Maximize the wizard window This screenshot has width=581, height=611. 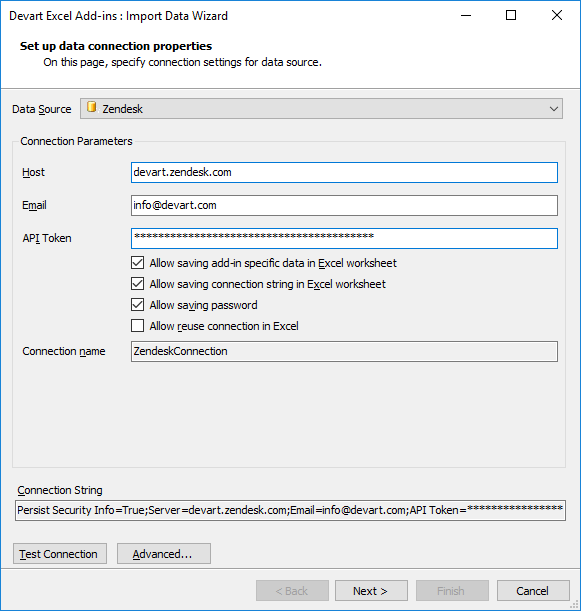coord(511,16)
